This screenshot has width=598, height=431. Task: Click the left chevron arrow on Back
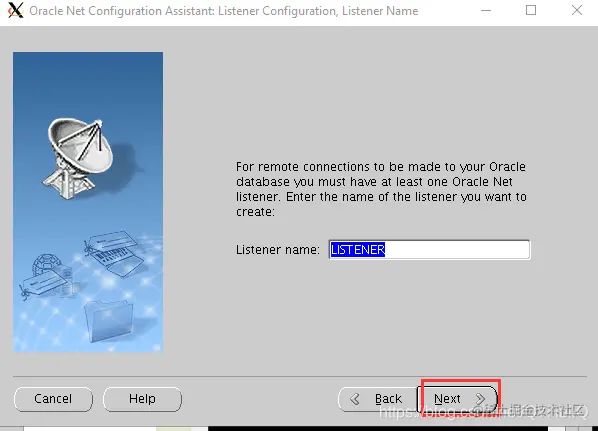coord(355,399)
